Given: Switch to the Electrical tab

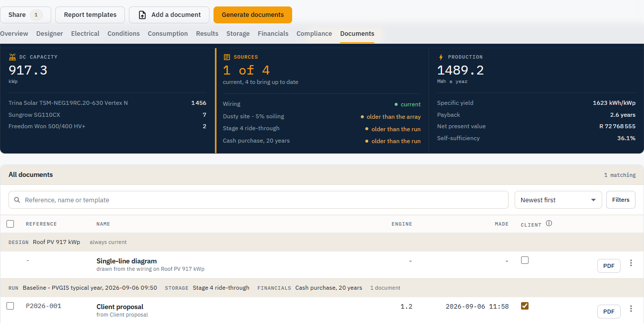Looking at the screenshot, I should (x=85, y=34).
